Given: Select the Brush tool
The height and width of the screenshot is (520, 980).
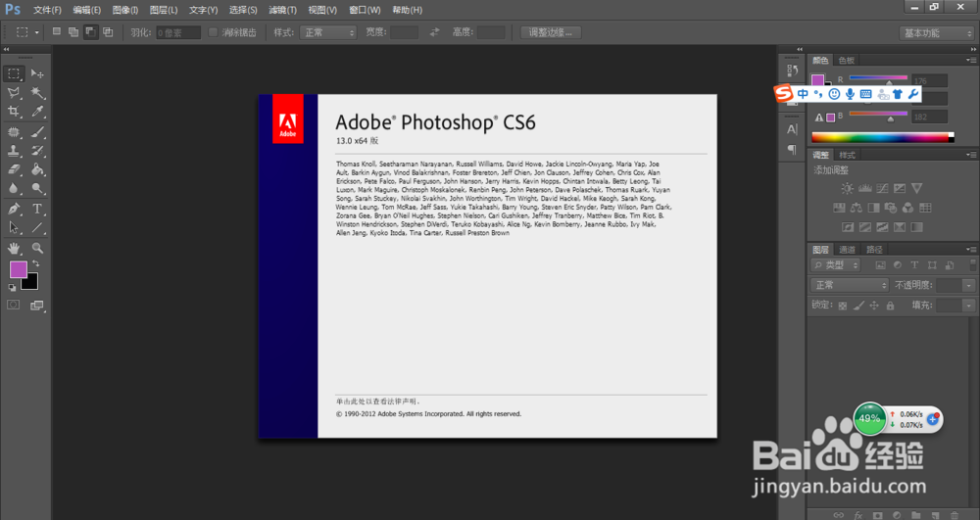Looking at the screenshot, I should [37, 132].
